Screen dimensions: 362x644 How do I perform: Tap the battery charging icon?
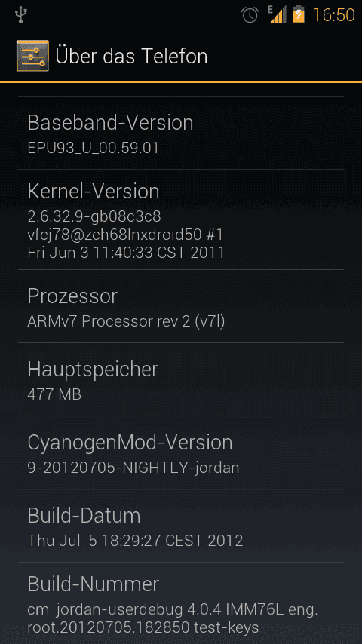299,15
